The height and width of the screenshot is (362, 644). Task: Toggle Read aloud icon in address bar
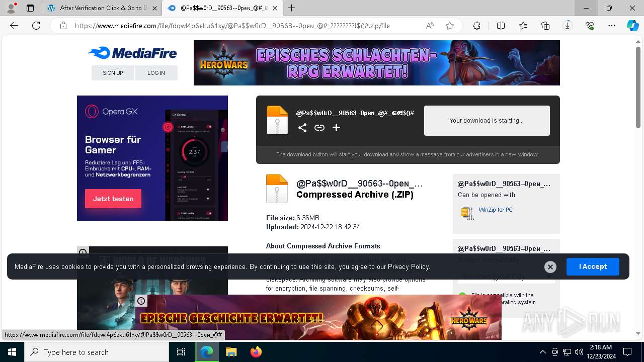430,26
